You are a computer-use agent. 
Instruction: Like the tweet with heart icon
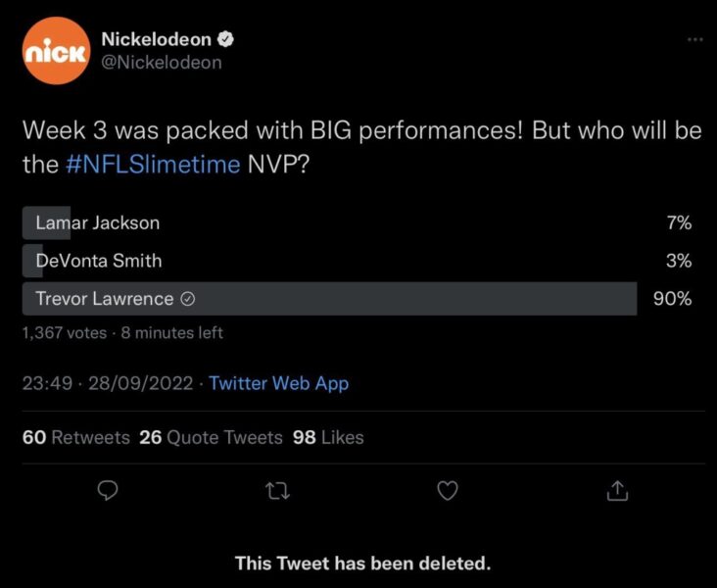pyautogui.click(x=448, y=491)
